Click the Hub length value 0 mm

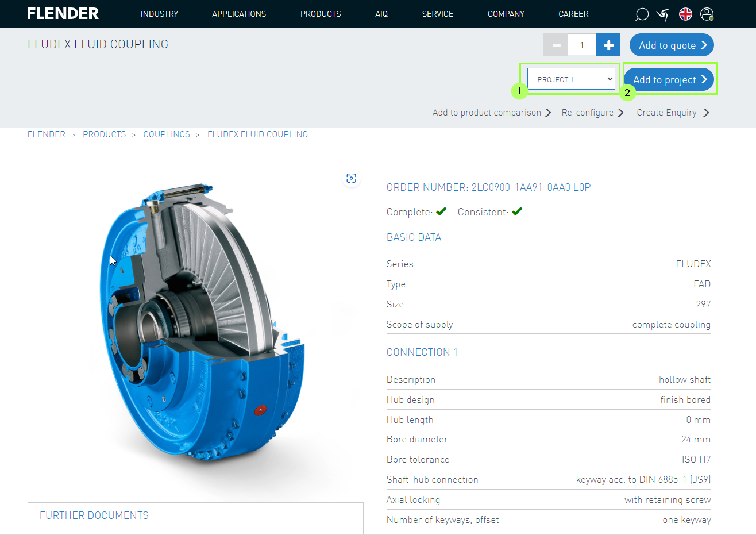tap(698, 420)
